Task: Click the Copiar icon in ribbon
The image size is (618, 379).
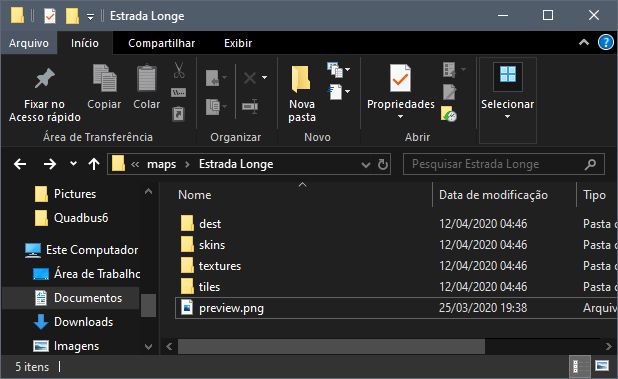Action: click(x=104, y=78)
